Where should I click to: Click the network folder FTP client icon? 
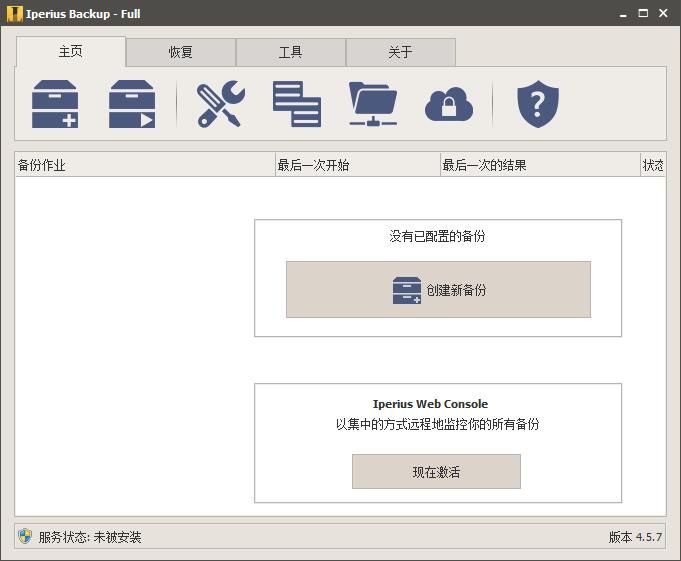pyautogui.click(x=373, y=104)
